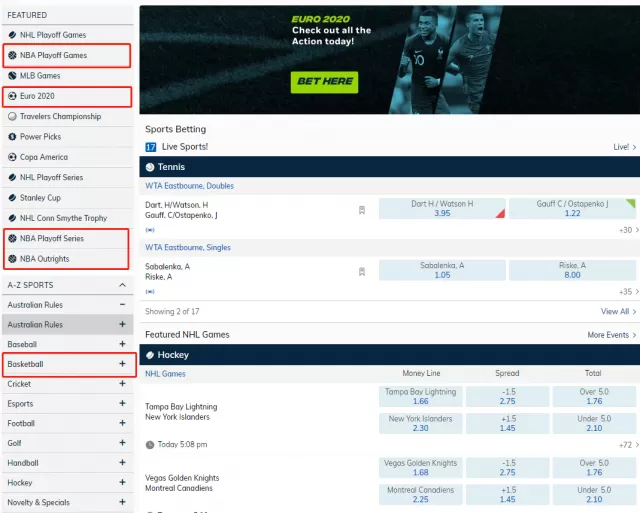This screenshot has height=513, width=640.
Task: Click the Copa America soccer icon
Action: click(x=12, y=157)
